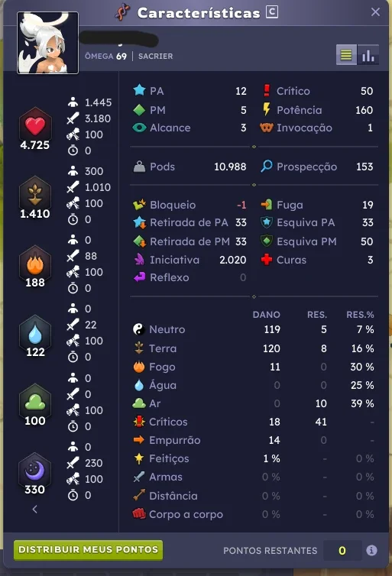Click the Distribuir Meus Pontos button
This screenshot has height=576, width=392.
(88, 550)
